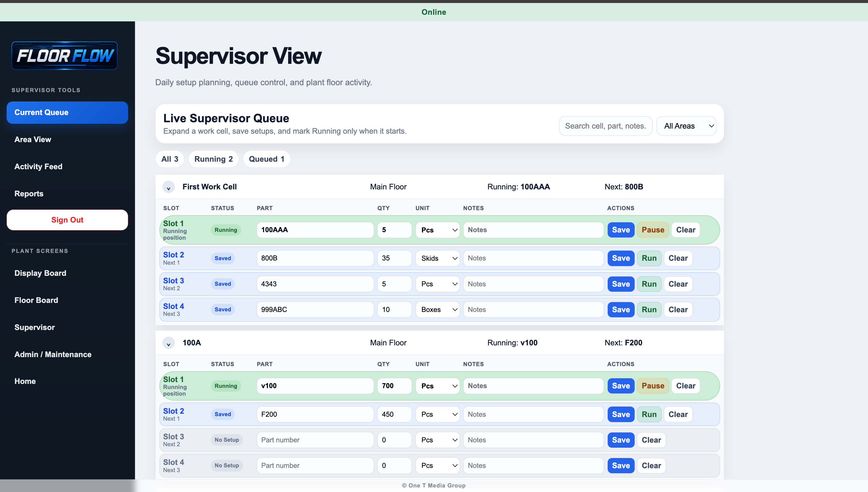
Task: Click the Sign Out button
Action: 67,220
